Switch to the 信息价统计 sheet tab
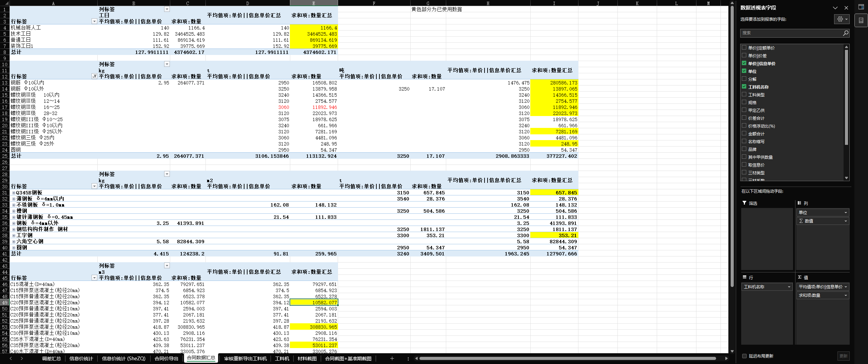This screenshot has width=868, height=364. (81, 359)
